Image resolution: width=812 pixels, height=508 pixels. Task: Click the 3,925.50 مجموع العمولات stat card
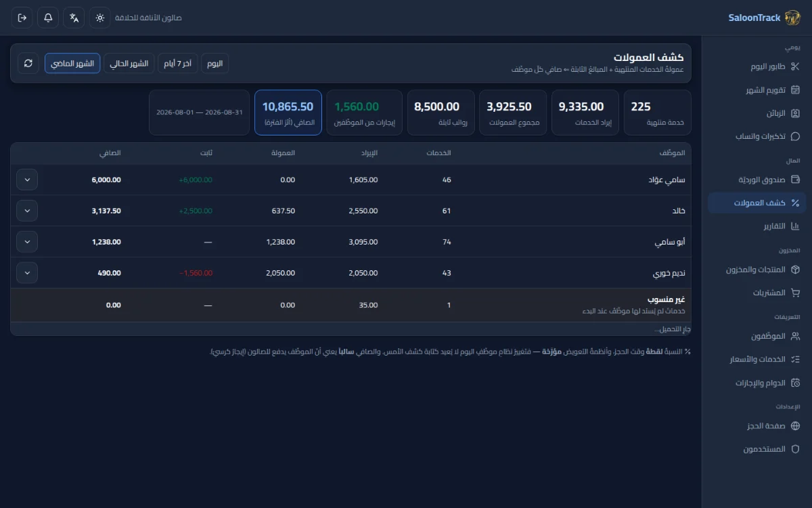point(513,112)
